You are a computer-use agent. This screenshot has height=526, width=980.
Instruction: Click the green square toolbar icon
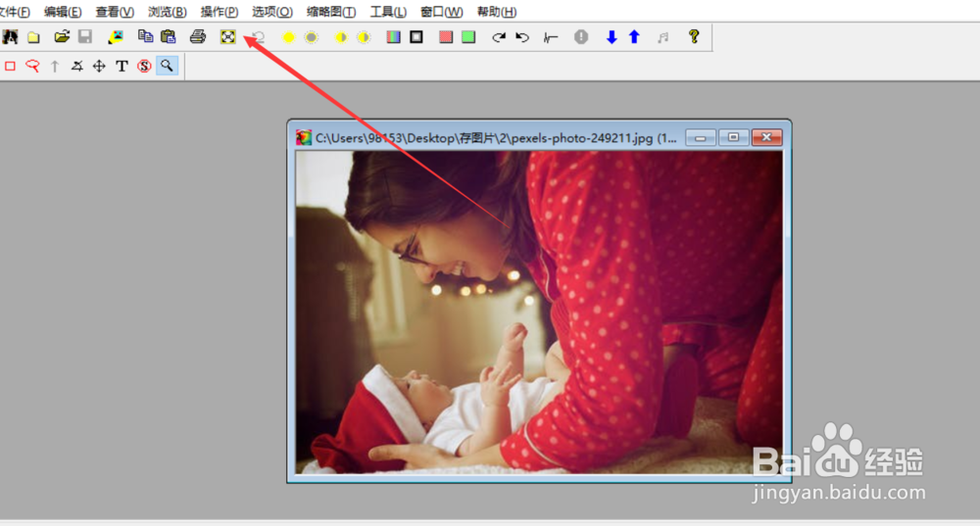468,37
